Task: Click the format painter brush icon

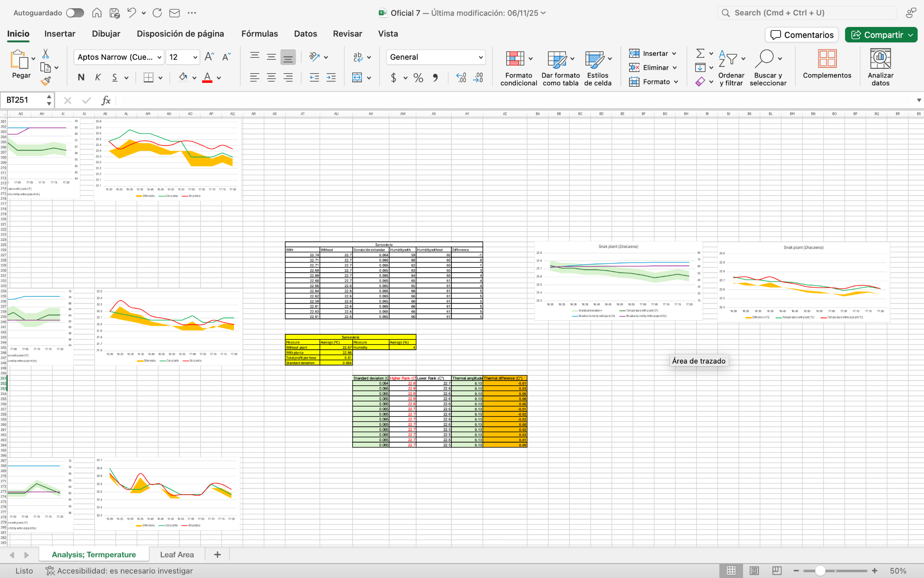Action: [46, 81]
